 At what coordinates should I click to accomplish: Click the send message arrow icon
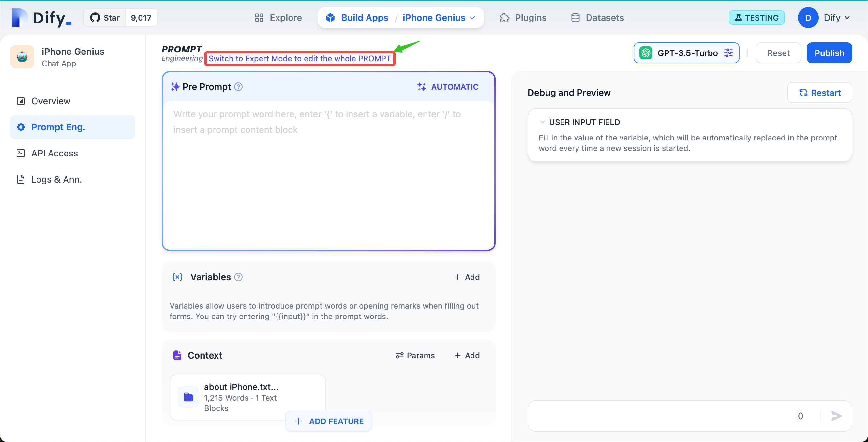[836, 416]
